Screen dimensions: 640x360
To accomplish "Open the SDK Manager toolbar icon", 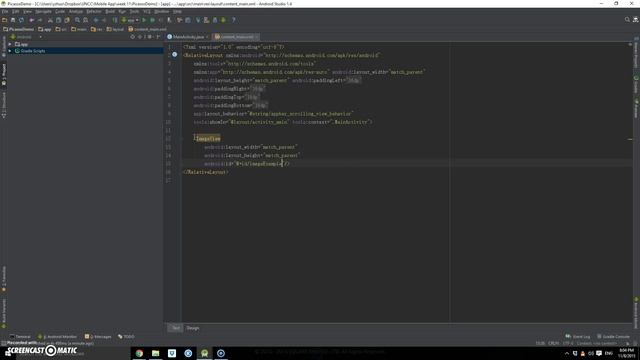I will (x=215, y=20).
